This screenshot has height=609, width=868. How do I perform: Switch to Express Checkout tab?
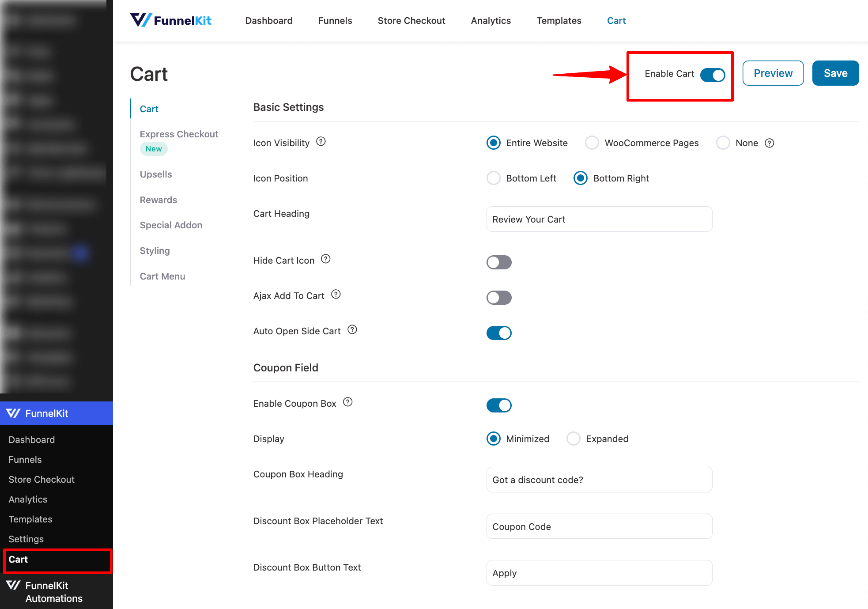pos(179,134)
